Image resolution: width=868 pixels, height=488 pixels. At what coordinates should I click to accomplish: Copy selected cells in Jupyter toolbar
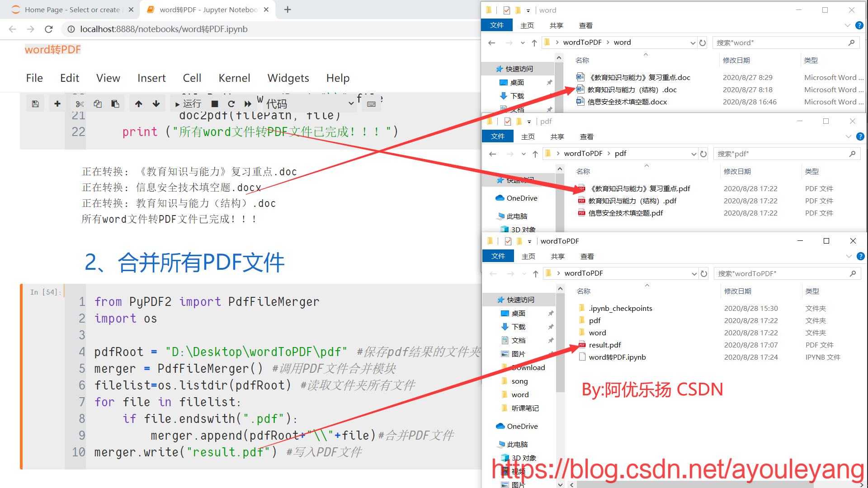98,104
